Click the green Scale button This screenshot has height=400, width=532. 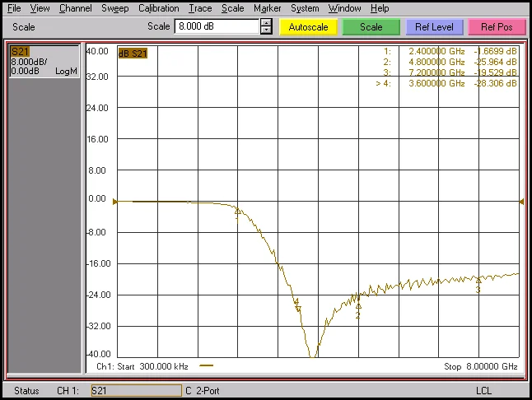(x=371, y=27)
